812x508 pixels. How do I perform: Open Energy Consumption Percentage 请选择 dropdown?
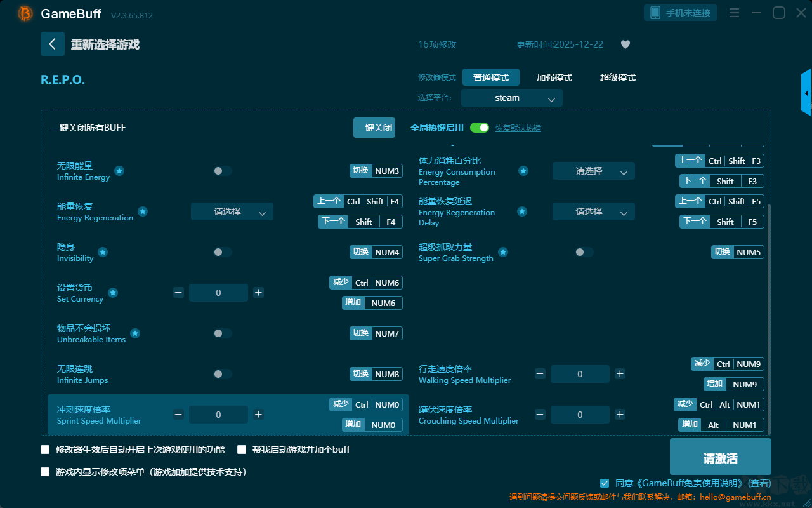click(x=594, y=171)
